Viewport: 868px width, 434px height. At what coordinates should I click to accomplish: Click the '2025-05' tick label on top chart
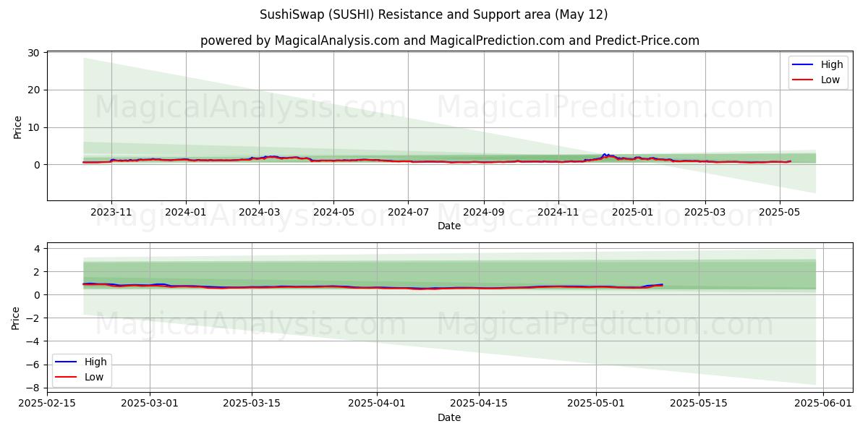780,213
